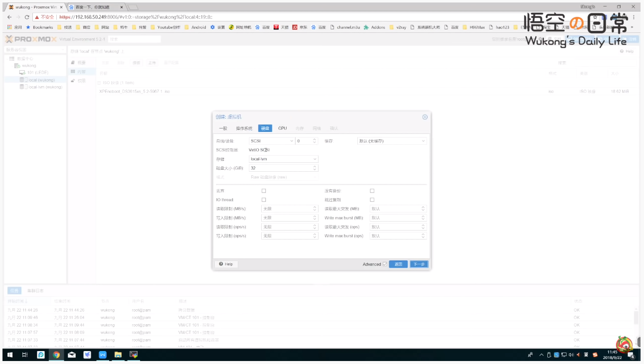Viewport: 644px width, 364px height.
Task: Click the browser address bar
Action: [319, 17]
